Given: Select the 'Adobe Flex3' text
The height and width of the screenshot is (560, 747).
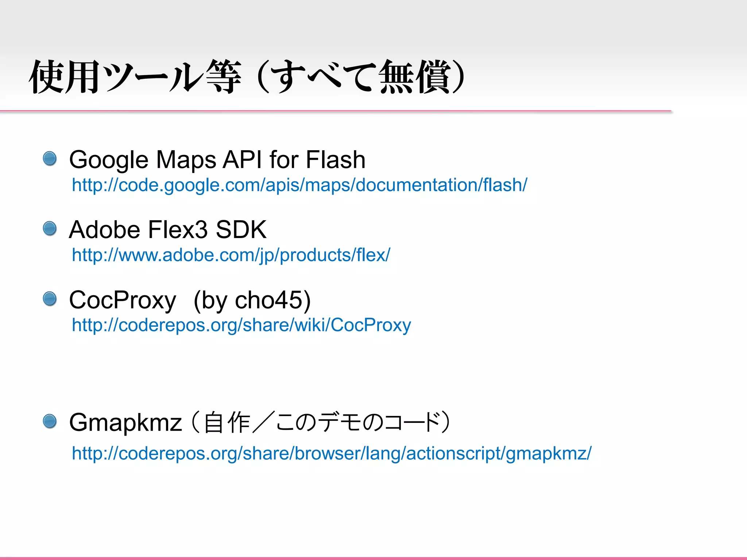Looking at the screenshot, I should coord(138,230).
